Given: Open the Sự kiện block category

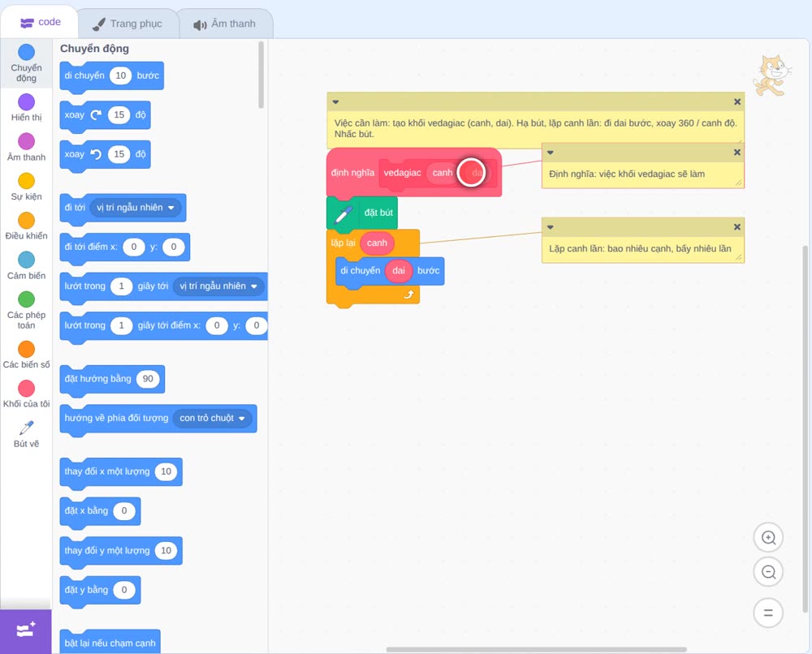Looking at the screenshot, I should point(27,187).
